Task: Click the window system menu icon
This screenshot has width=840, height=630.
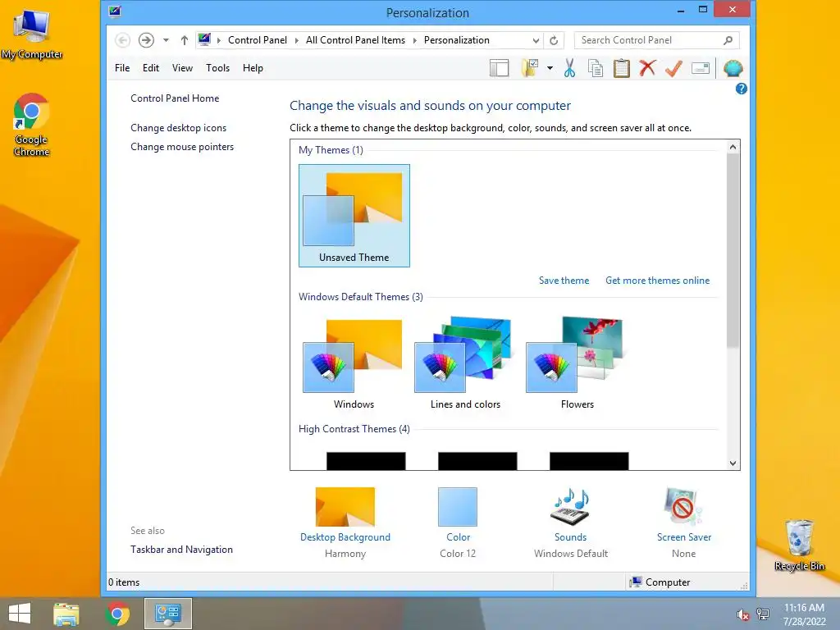Action: 115,11
